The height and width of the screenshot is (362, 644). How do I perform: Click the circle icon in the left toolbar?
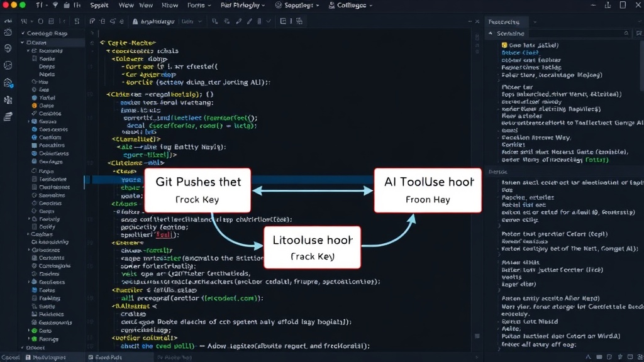point(40,21)
